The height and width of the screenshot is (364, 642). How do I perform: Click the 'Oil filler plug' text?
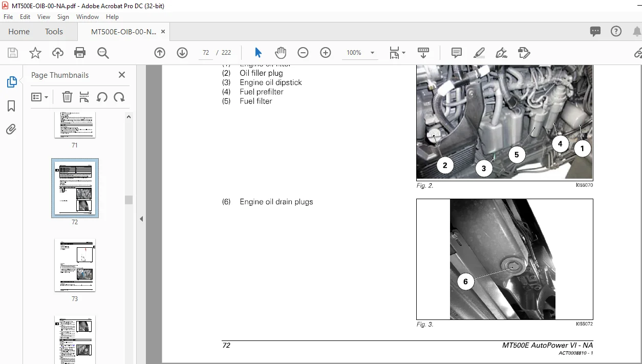pyautogui.click(x=261, y=73)
